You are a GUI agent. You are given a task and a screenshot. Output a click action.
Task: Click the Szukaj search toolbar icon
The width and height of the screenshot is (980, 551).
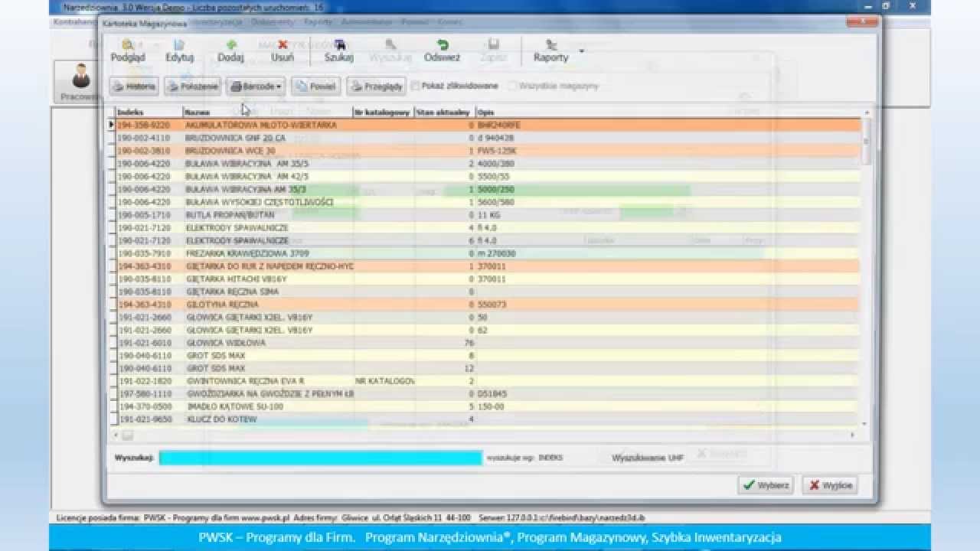point(339,45)
